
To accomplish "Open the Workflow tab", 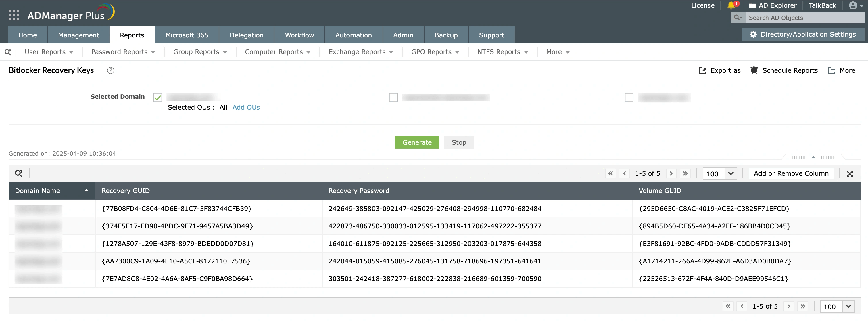I will (299, 35).
